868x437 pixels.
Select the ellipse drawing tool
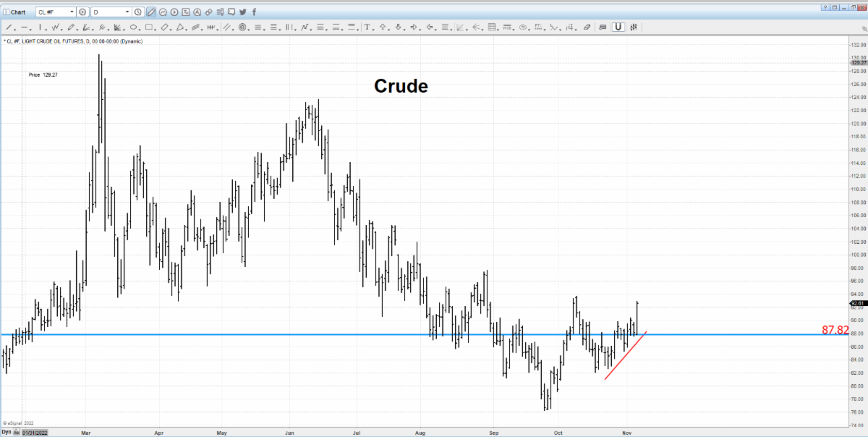point(133,27)
